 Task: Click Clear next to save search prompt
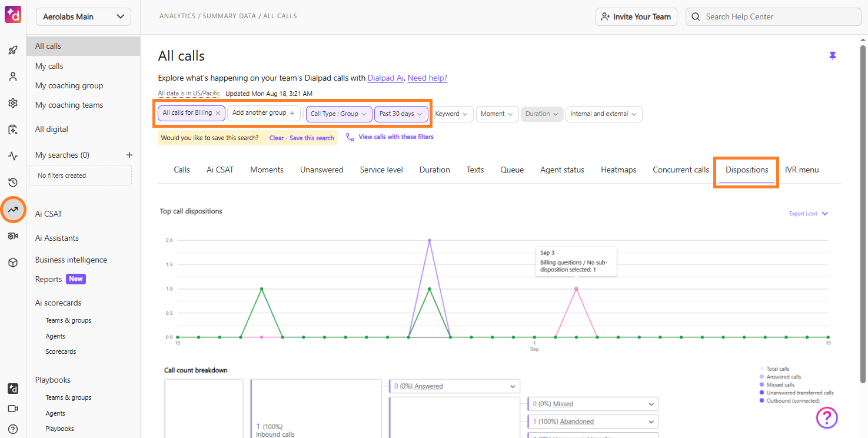[x=277, y=138]
